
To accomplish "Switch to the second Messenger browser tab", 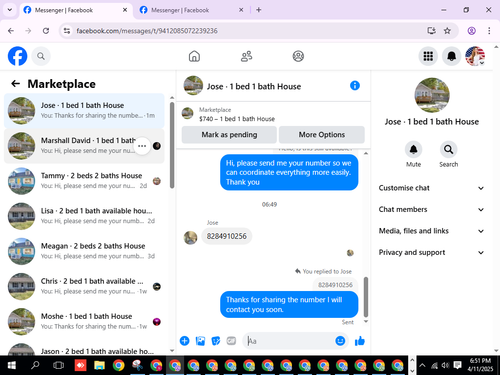I will click(191, 10).
